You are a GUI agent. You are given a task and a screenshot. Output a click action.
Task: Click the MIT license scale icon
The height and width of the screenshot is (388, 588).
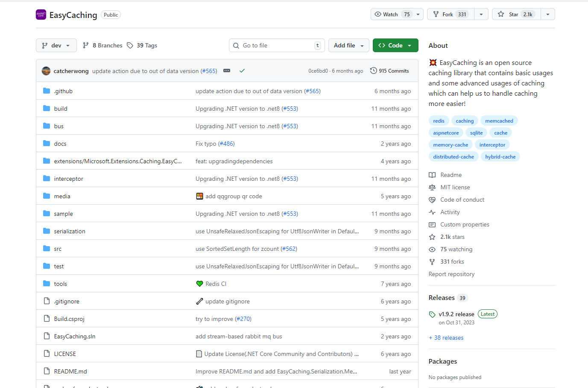point(432,187)
